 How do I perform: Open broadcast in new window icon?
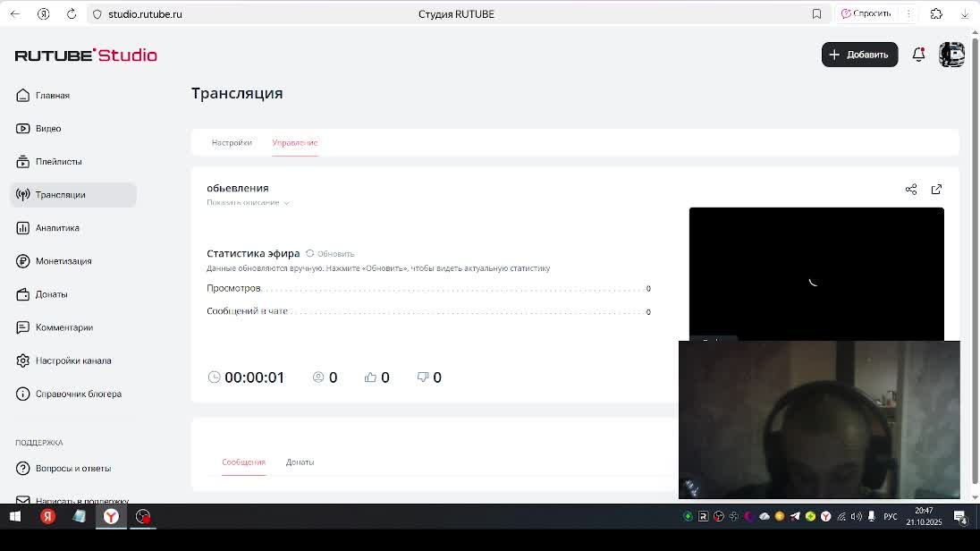coord(936,190)
